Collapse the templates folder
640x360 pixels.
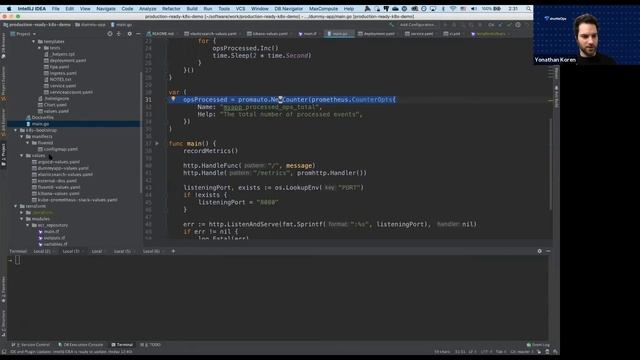click(x=34, y=42)
